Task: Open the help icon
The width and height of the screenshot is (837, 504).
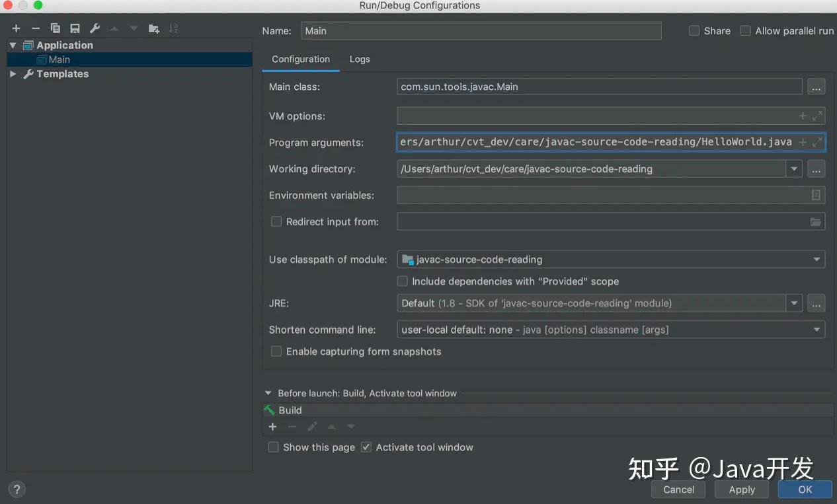Action: pyautogui.click(x=16, y=489)
